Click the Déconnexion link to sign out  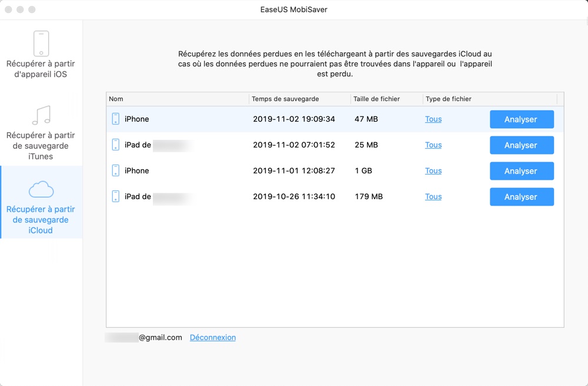213,338
